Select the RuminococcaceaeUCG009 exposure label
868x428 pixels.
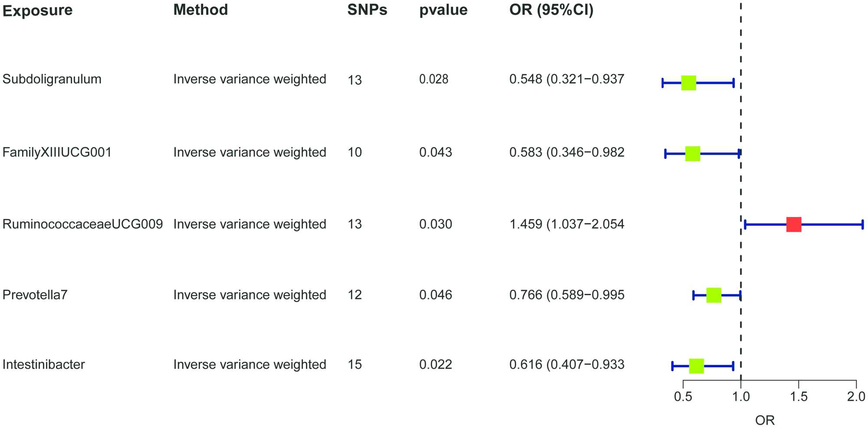pyautogui.click(x=82, y=224)
